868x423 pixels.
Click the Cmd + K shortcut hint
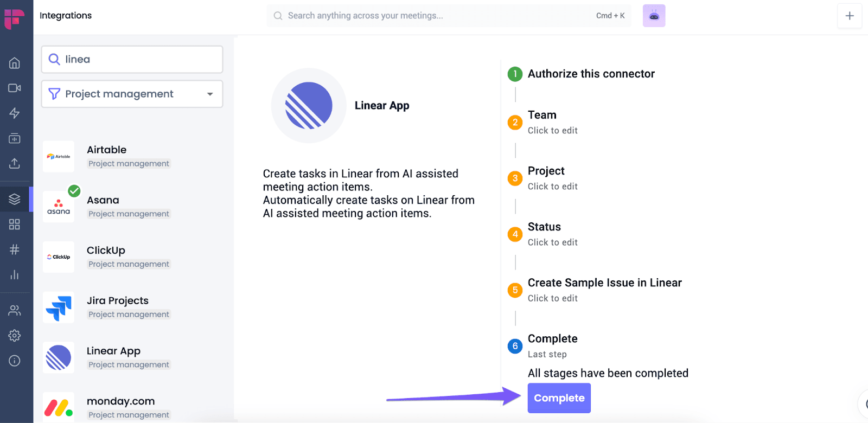click(x=610, y=16)
